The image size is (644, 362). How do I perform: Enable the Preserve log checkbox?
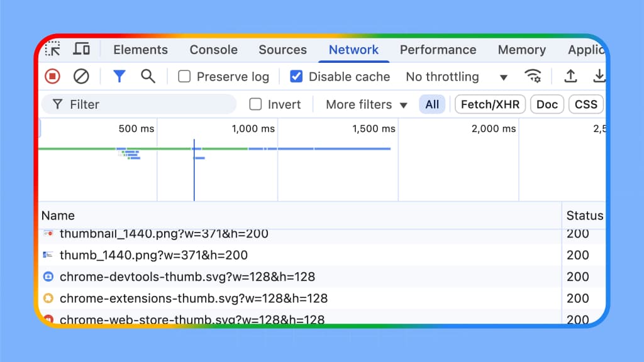[x=184, y=77]
